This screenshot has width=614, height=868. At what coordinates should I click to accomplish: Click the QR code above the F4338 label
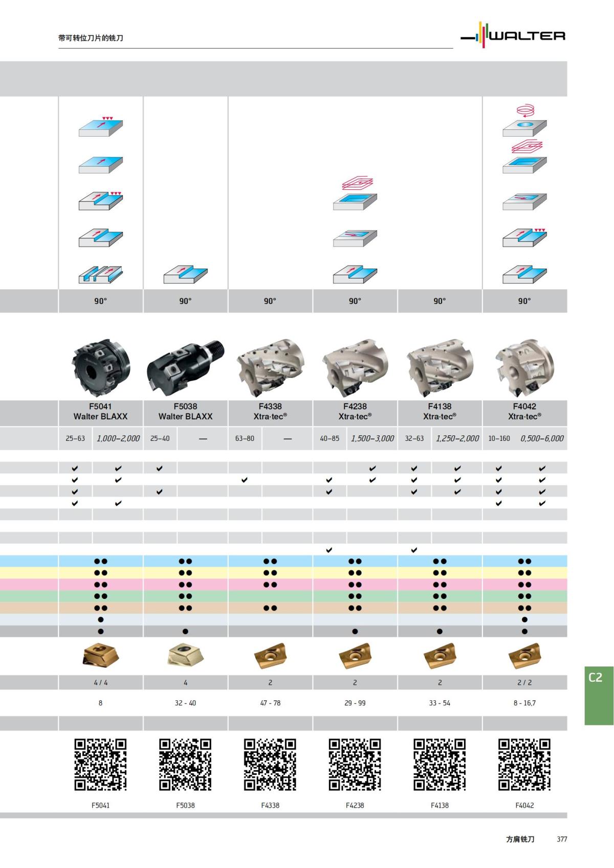(x=270, y=765)
